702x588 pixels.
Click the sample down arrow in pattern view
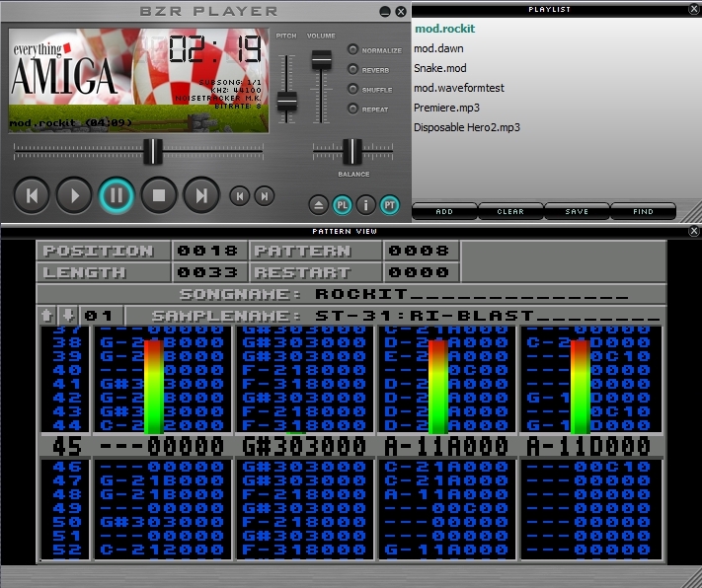tap(65, 316)
